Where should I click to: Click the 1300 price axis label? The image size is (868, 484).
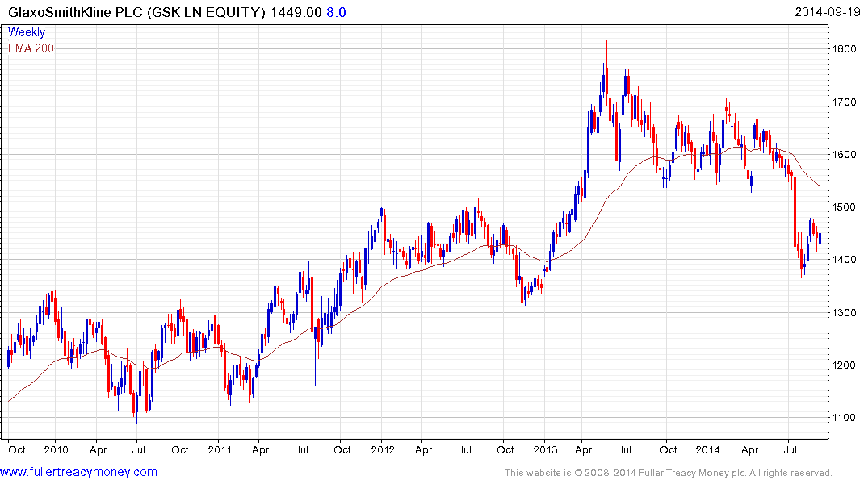845,312
